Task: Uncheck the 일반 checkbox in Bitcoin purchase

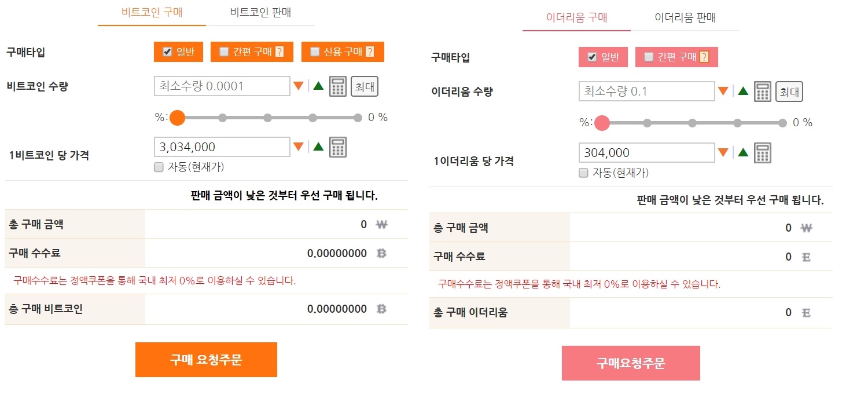Action: (x=167, y=52)
